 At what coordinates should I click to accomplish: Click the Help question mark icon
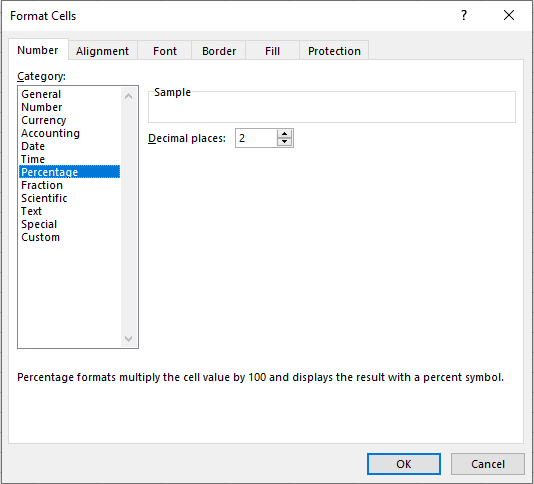(x=464, y=15)
